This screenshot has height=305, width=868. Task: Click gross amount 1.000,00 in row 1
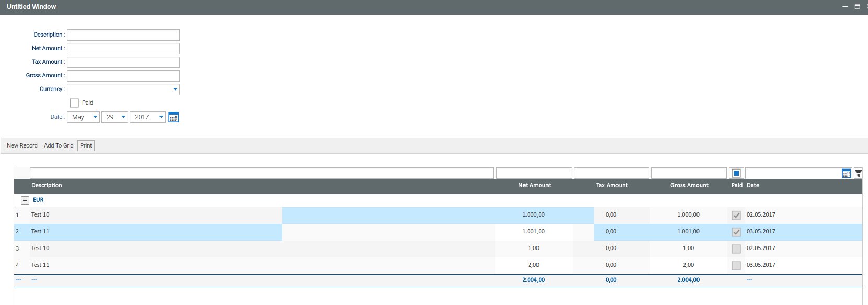coord(688,215)
